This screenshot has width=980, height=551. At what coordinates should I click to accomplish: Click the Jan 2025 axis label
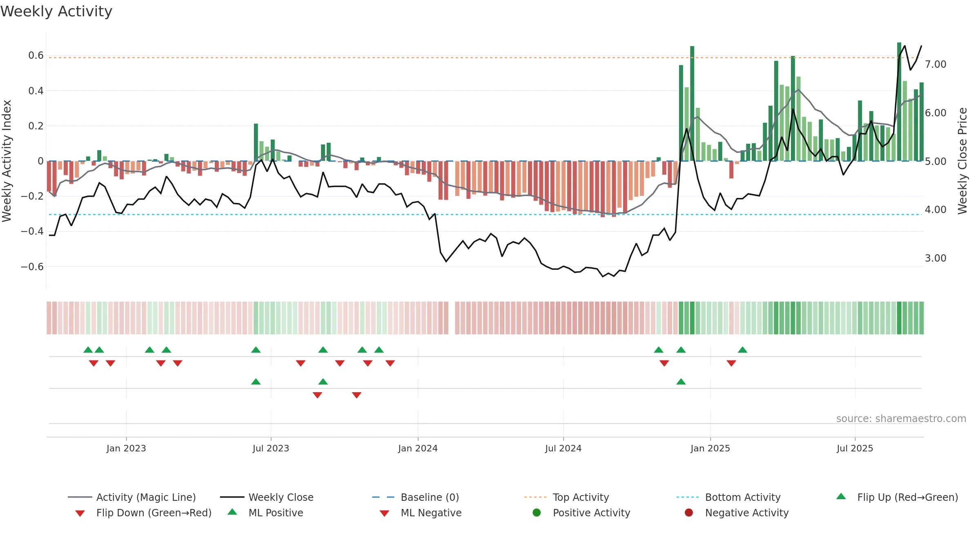(x=710, y=448)
